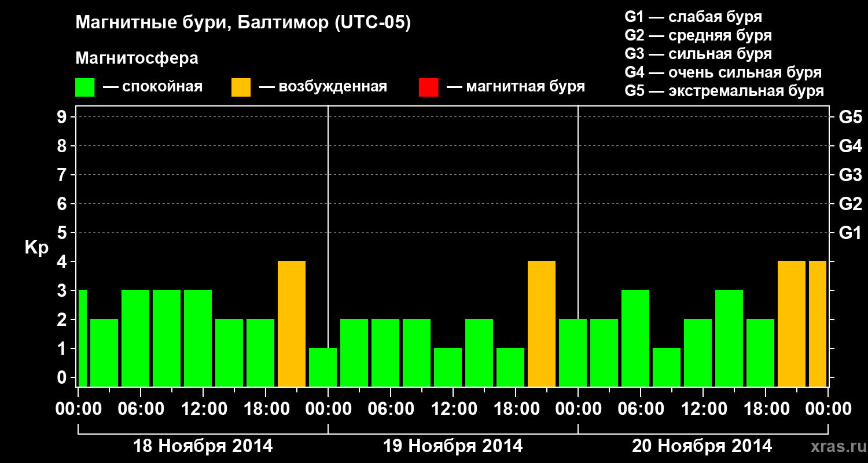This screenshot has width=868, height=463.
Task: Click the narrow final orange bar on 20 November
Action: click(818, 324)
